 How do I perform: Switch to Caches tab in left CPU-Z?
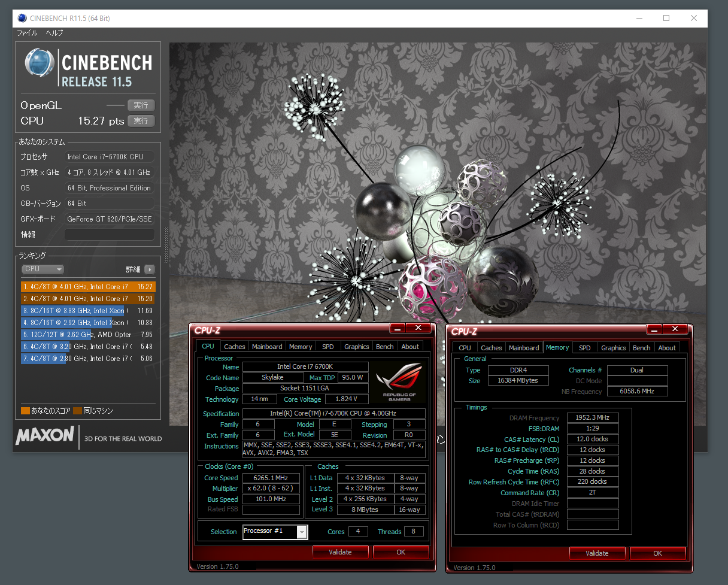tap(235, 347)
